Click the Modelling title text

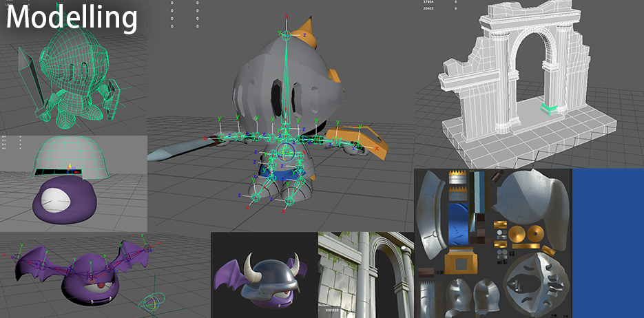[x=72, y=17]
